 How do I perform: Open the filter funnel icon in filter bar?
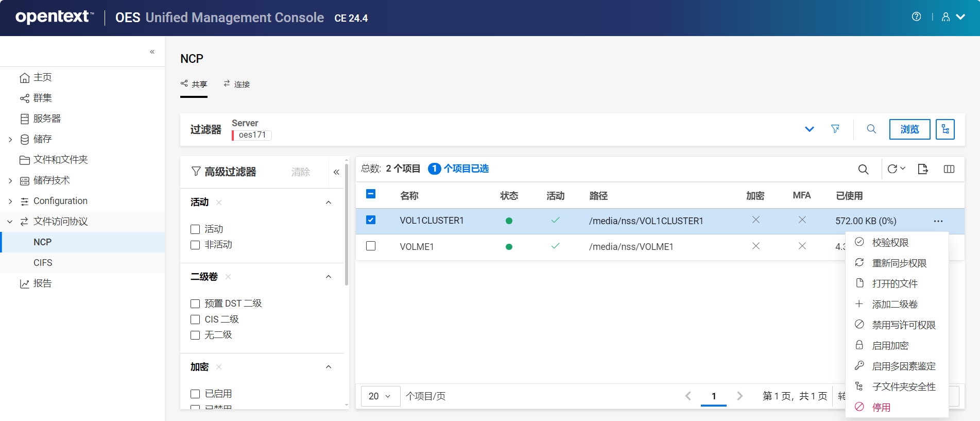[835, 129]
